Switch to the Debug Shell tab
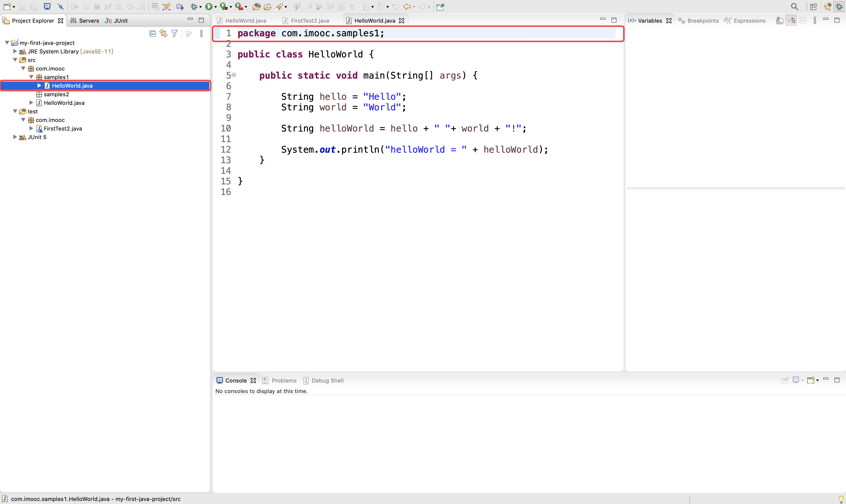 click(x=323, y=380)
